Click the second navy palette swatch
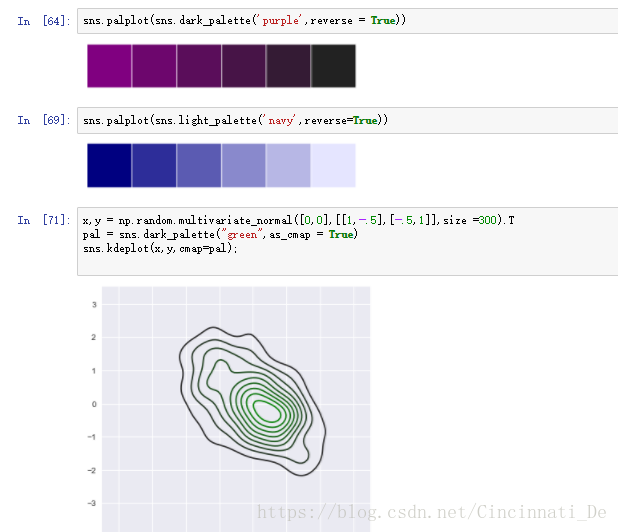Screen dimensions: 618x532 tap(154, 165)
